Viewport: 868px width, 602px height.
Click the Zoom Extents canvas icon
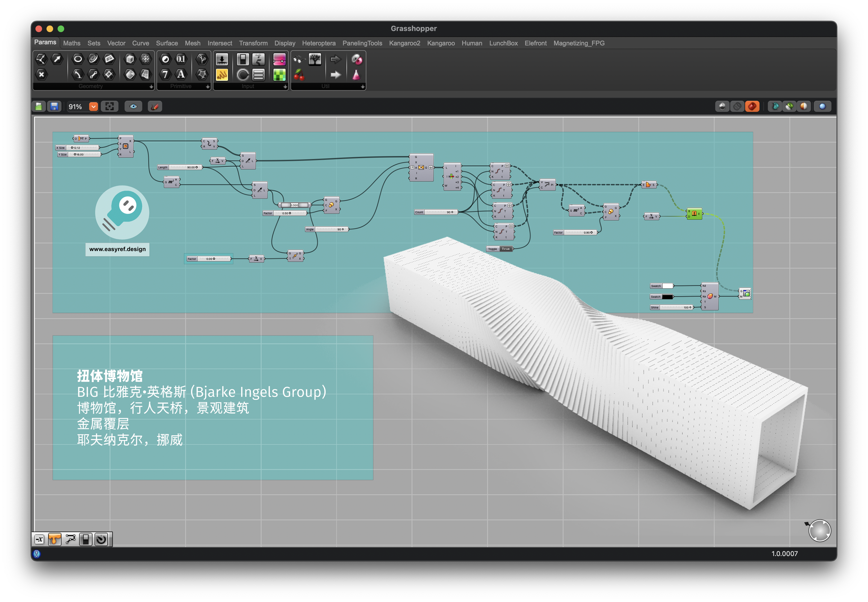[x=110, y=107]
